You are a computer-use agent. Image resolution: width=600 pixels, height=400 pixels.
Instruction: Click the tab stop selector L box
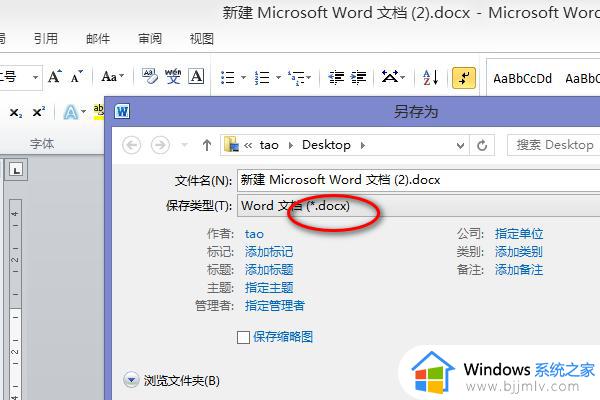16,170
